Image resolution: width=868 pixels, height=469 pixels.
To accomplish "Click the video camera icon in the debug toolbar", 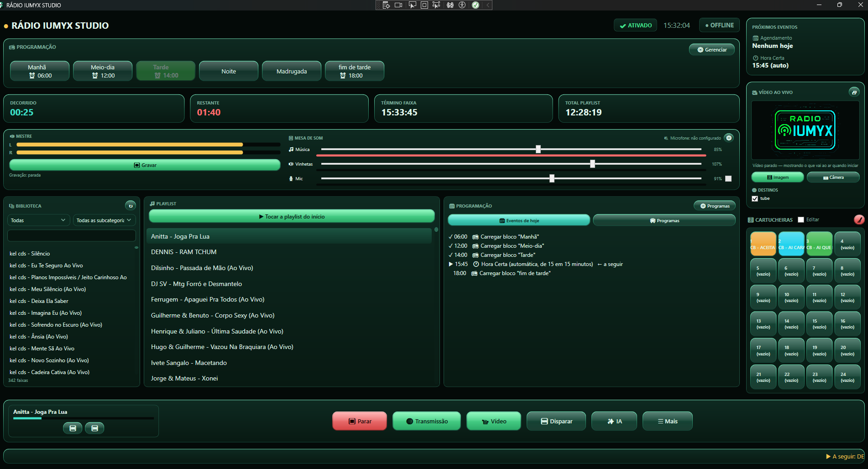I will 398,5.
